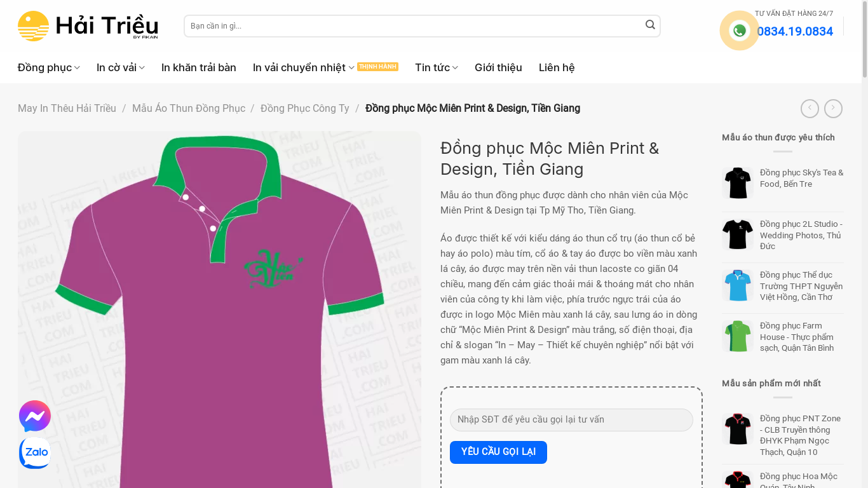The height and width of the screenshot is (488, 868).
Task: Click the green phone call icon
Action: click(739, 30)
